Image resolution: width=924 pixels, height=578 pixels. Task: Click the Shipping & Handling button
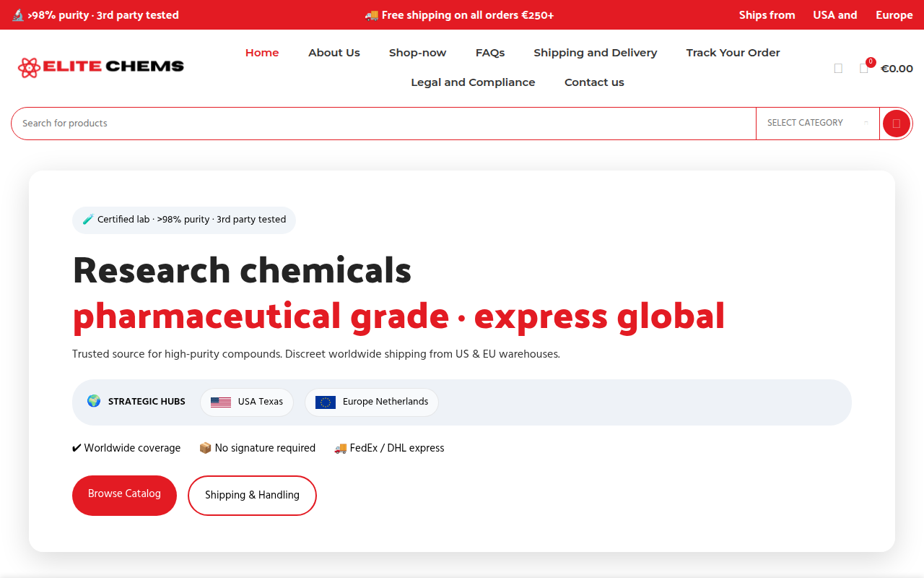252,496
